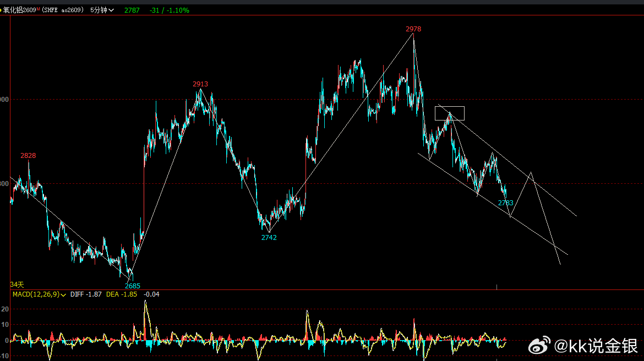The width and height of the screenshot is (644, 361).
Task: Click the 34天 period label
Action: click(17, 285)
